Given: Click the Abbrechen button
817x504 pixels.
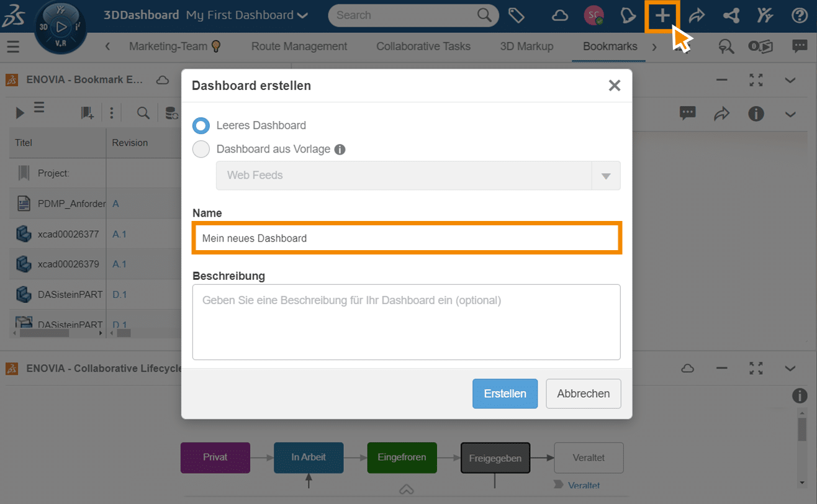Looking at the screenshot, I should click(x=583, y=394).
